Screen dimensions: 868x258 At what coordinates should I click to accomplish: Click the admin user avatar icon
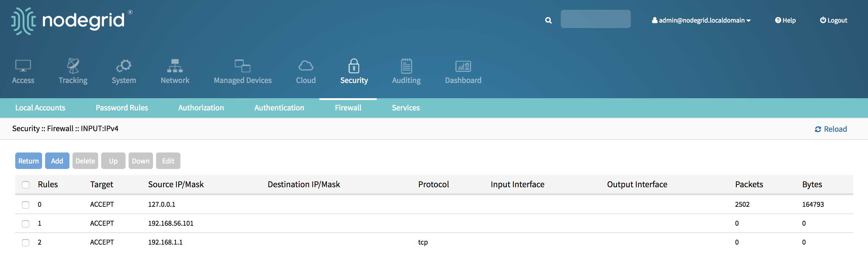click(x=654, y=20)
